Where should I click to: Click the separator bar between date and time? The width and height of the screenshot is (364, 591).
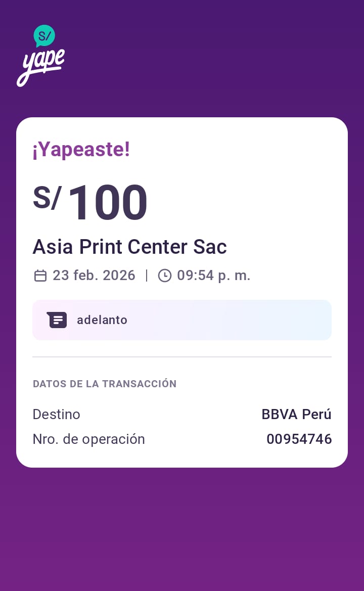pos(147,276)
